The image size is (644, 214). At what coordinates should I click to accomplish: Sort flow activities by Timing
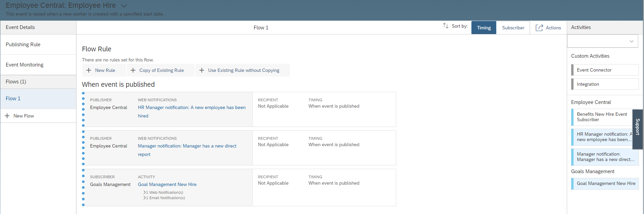[484, 28]
